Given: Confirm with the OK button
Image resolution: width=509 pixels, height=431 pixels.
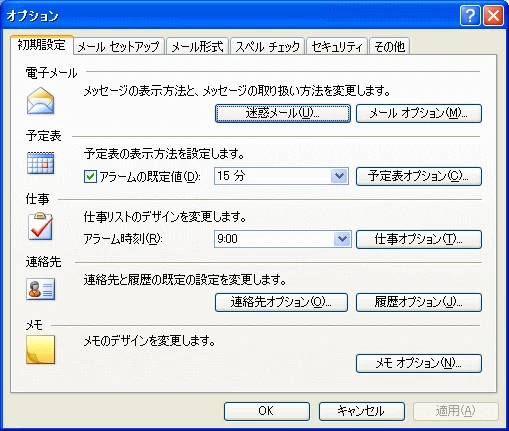Looking at the screenshot, I should point(267,411).
